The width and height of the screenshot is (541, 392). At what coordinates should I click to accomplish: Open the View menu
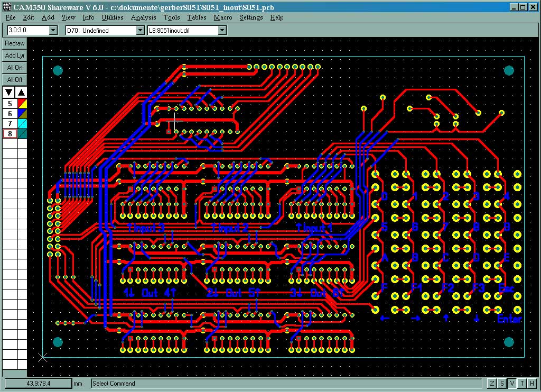click(x=68, y=17)
